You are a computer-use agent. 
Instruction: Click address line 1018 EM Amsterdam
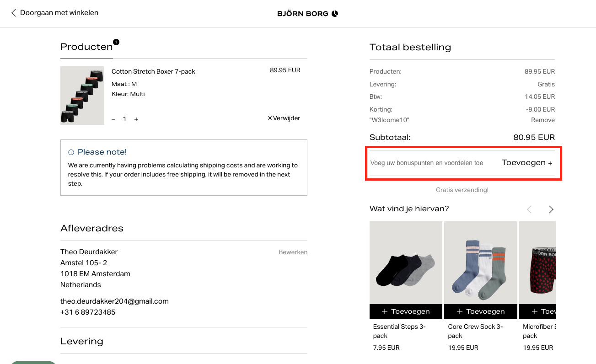95,274
